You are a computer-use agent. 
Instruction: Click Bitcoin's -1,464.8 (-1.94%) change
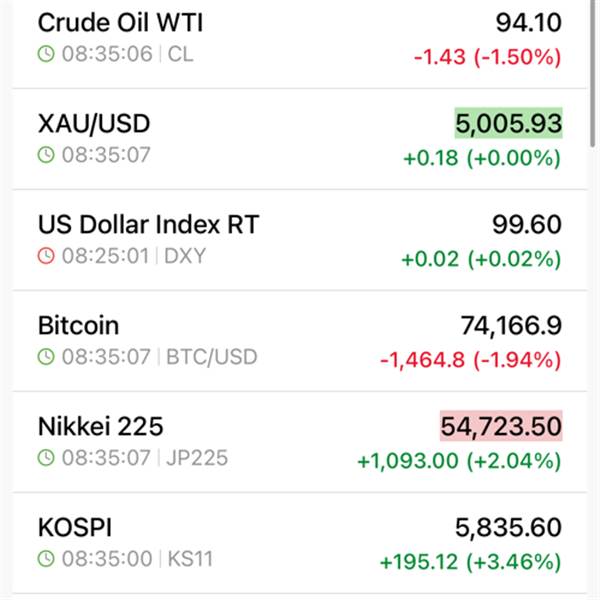(470, 359)
